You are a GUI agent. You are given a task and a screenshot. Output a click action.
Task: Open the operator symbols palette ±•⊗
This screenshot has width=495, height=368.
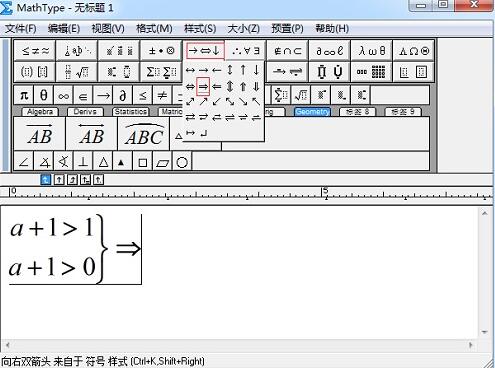161,51
